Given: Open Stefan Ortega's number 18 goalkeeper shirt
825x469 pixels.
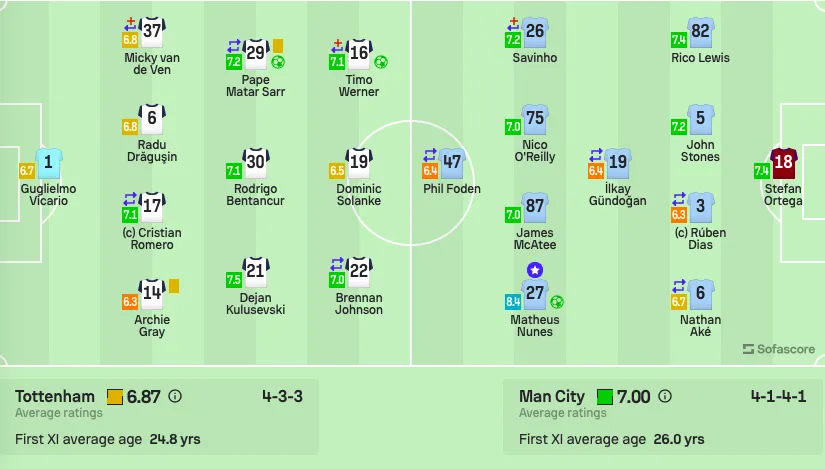Looking at the screenshot, I should [783, 163].
